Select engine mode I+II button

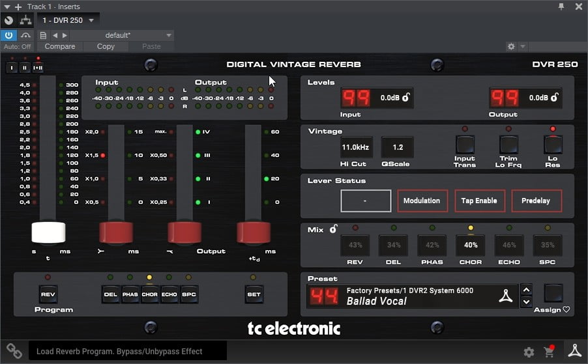point(38,68)
